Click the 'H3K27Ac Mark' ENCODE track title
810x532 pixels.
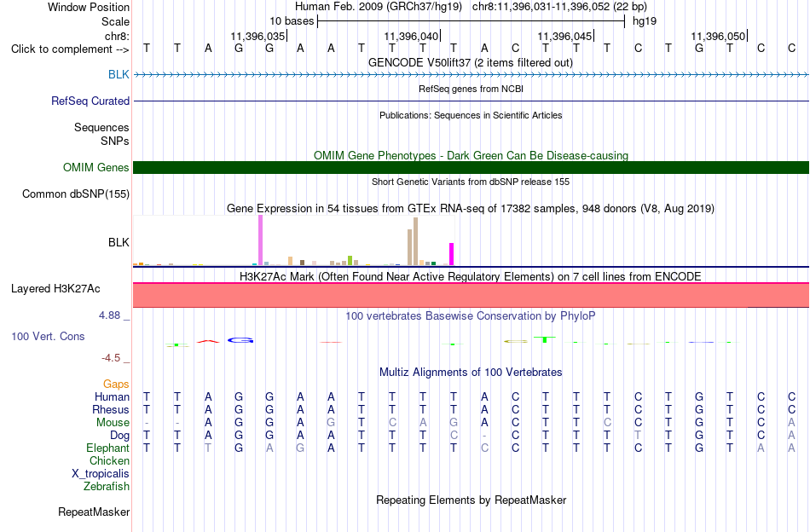tap(471, 277)
